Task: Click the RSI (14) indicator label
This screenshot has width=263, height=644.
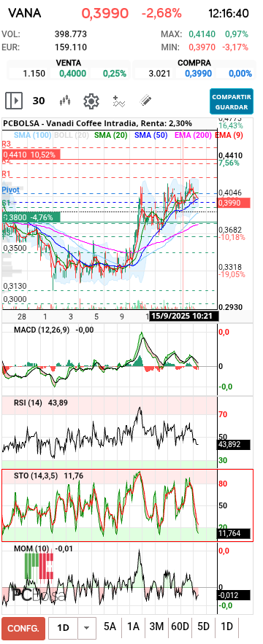Action: tap(28, 403)
